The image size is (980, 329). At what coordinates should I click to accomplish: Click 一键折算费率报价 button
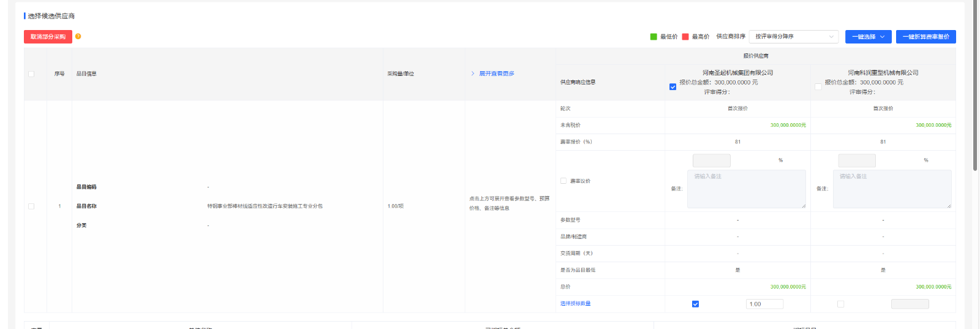tap(925, 37)
